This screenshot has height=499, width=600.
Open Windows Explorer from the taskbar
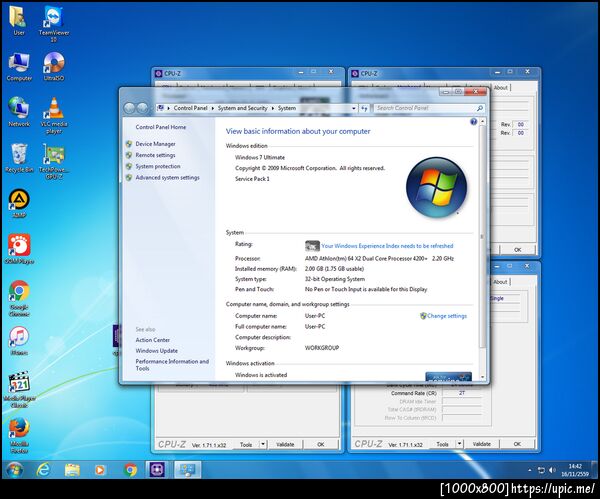point(72,470)
